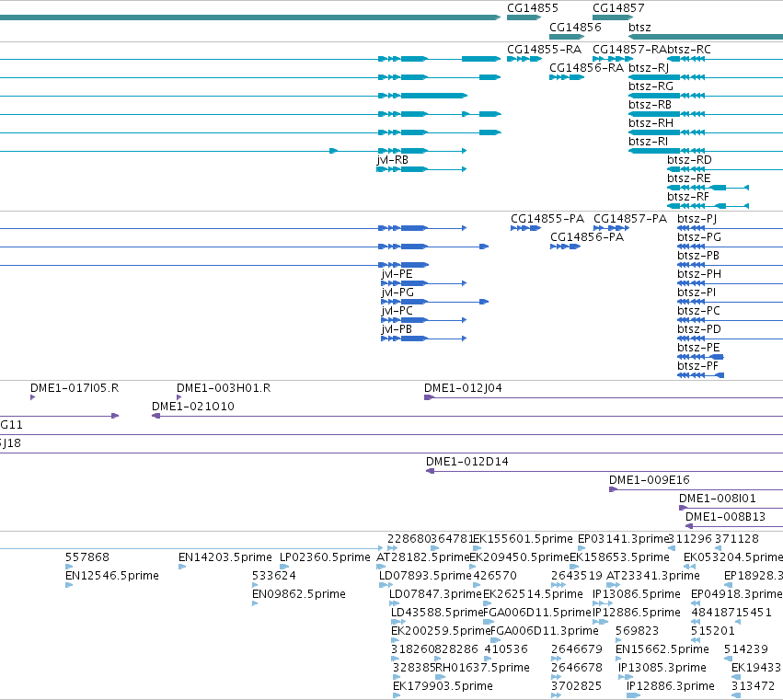Viewport: 783px width, 700px height.
Task: Click the btsz-RE transcript label
Action: pos(688,178)
